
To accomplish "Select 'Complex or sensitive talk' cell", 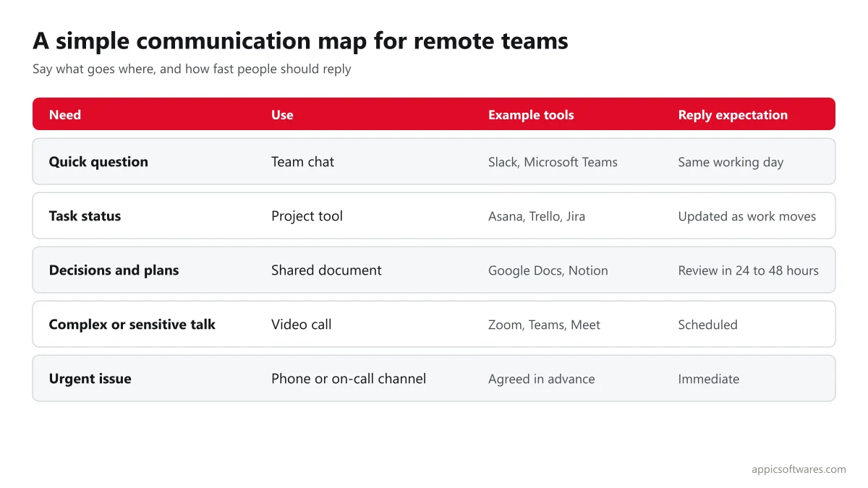I will (x=132, y=325).
